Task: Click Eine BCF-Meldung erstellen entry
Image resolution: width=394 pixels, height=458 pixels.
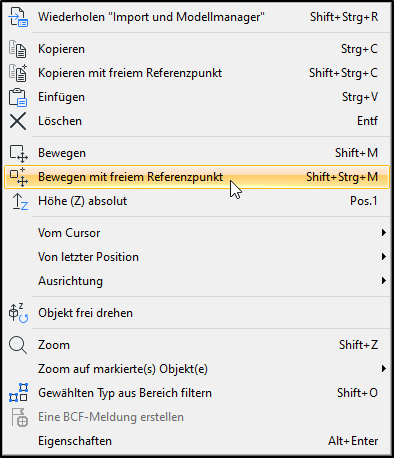Action: (197, 417)
